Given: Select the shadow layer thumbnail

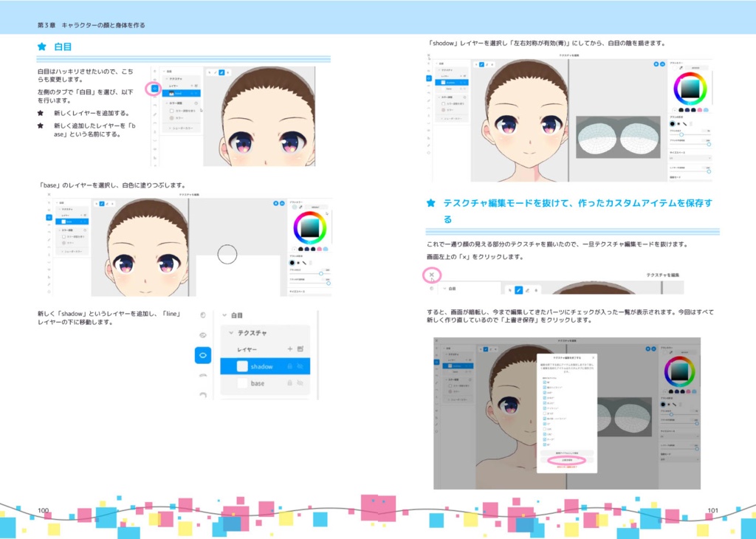Looking at the screenshot, I should tap(242, 367).
